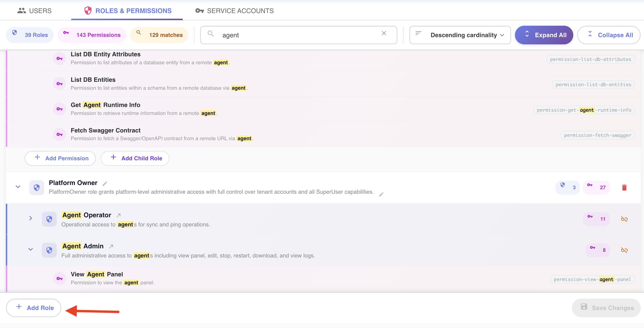The image size is (644, 328).
Task: Click Platform Owner role name
Action: [73, 183]
